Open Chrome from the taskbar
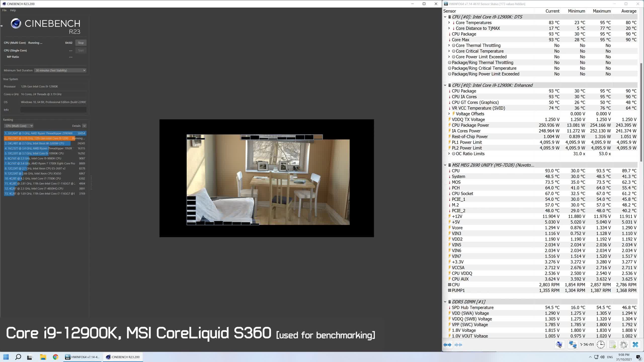Viewport: 644px width, 362px height. pos(56,357)
